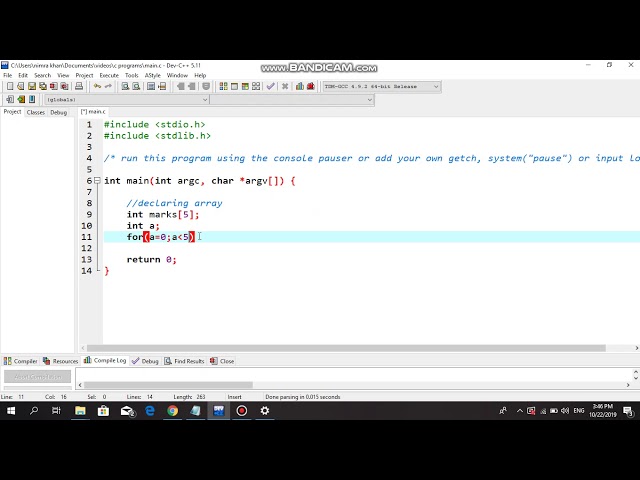
Task: Click the green arrow icon in second toolbar row
Action: point(21,99)
